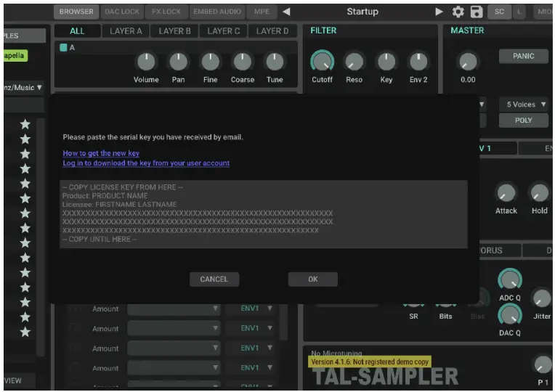Save preset with the floppy disk icon
This screenshot has width=555, height=392.
[477, 12]
